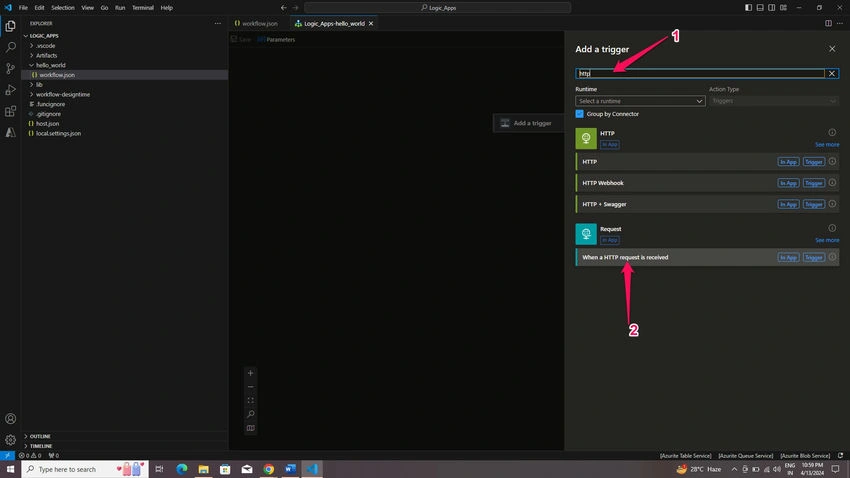Viewport: 850px width, 478px height.
Task: Open the Extensions view
Action: pyautogui.click(x=10, y=111)
